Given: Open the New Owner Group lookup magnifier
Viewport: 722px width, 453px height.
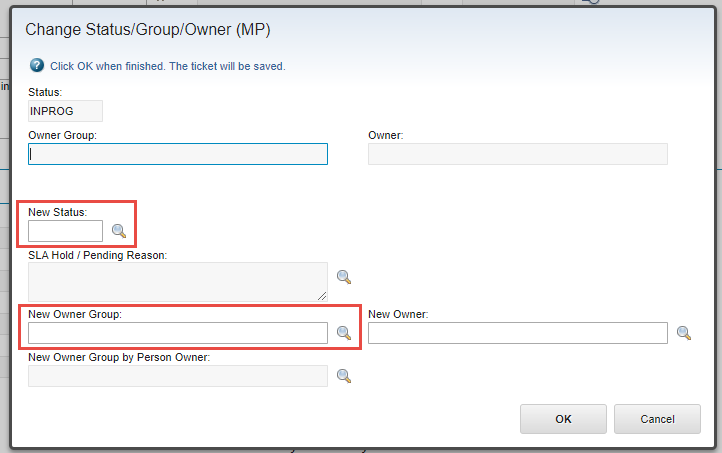Looking at the screenshot, I should [344, 332].
